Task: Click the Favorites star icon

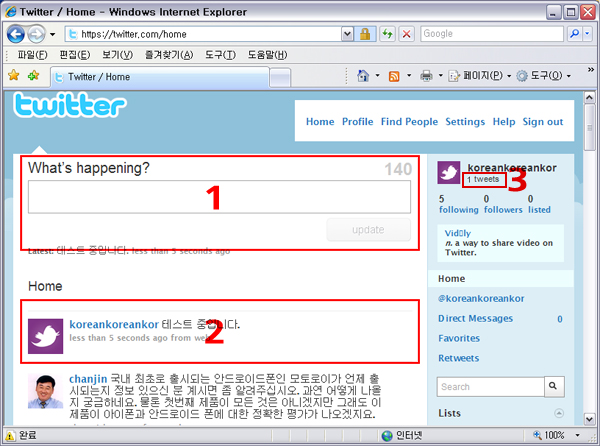Action: (14, 75)
